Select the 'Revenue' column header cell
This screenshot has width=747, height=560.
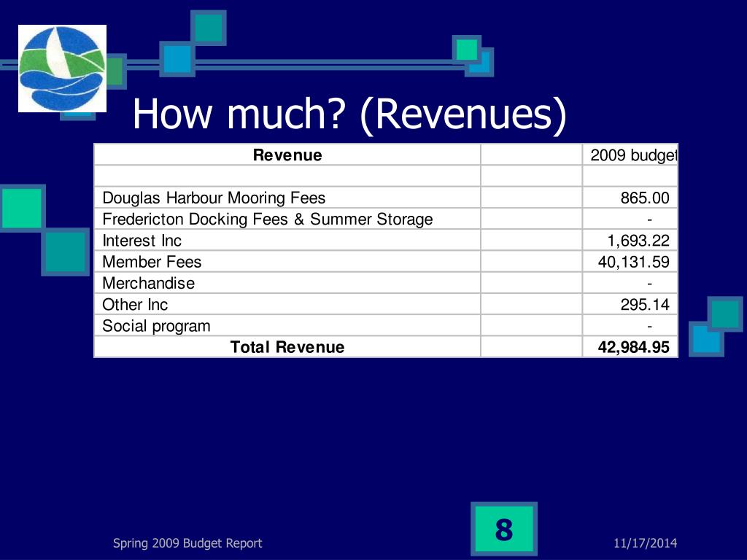pyautogui.click(x=287, y=155)
